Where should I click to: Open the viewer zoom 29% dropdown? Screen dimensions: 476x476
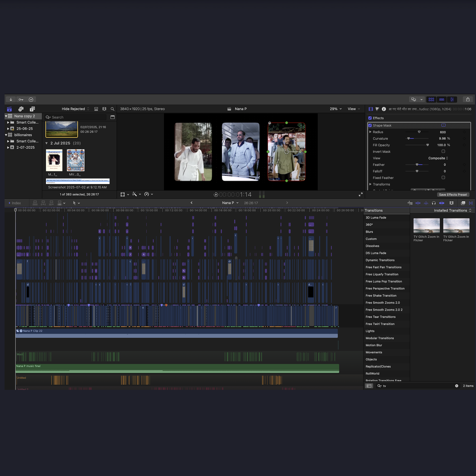tap(336, 109)
